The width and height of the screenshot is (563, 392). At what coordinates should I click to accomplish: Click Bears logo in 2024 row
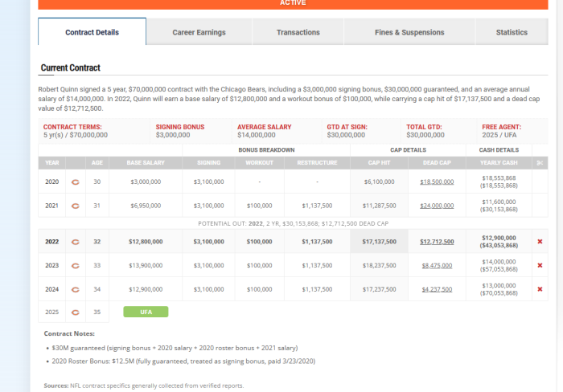76,289
